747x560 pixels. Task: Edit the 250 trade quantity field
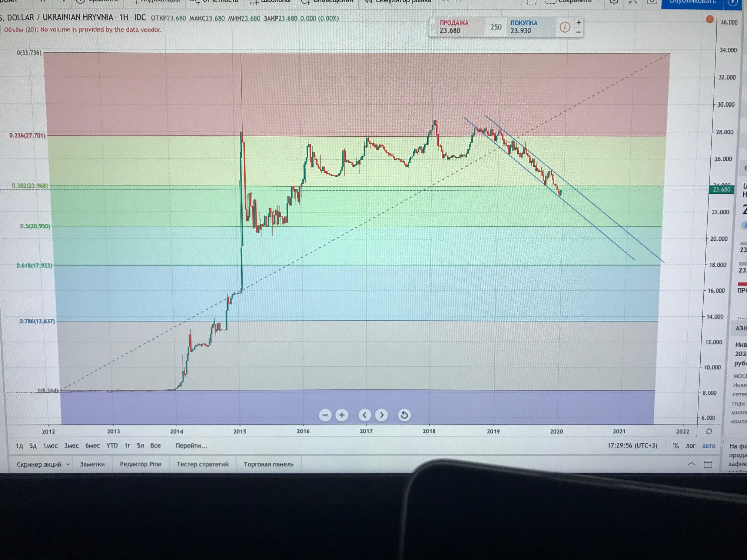pos(496,27)
